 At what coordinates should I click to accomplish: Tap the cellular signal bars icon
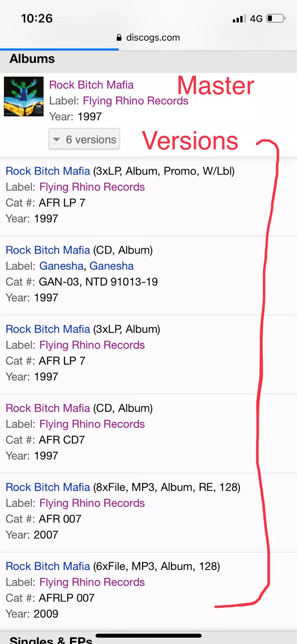239,18
